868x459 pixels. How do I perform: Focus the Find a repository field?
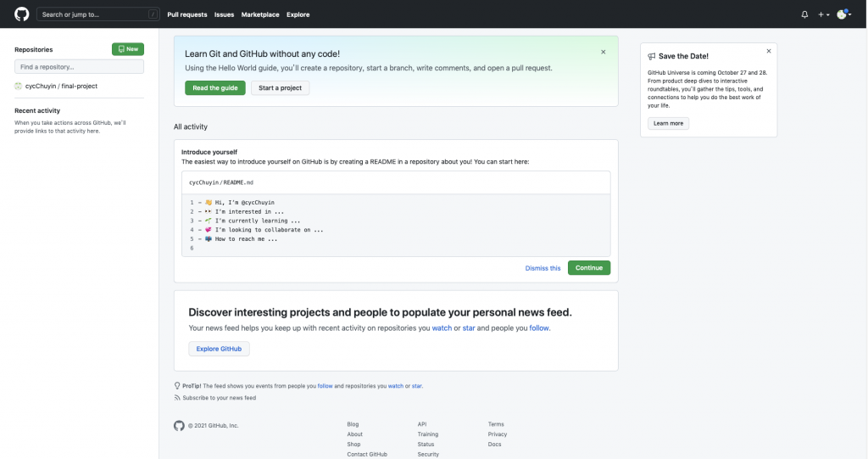click(79, 66)
